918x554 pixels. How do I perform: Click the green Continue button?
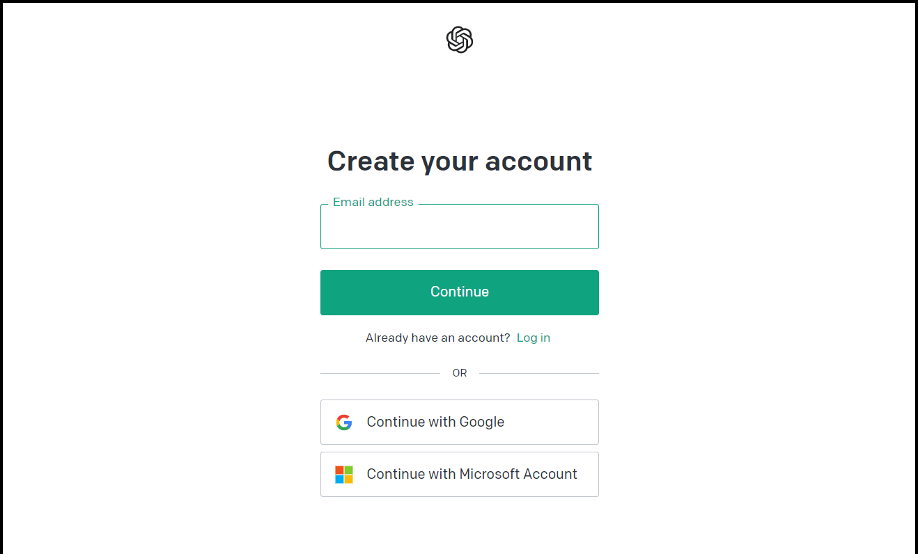(x=460, y=292)
